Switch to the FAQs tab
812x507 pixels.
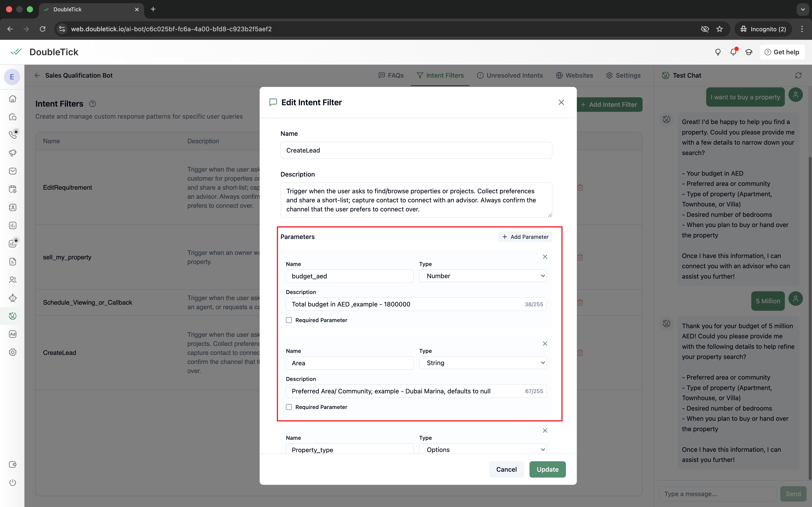tap(391, 75)
